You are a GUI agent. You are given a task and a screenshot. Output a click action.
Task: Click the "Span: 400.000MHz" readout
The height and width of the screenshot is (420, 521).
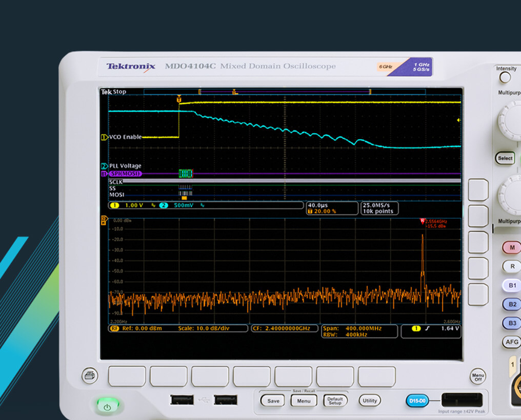tap(352, 328)
